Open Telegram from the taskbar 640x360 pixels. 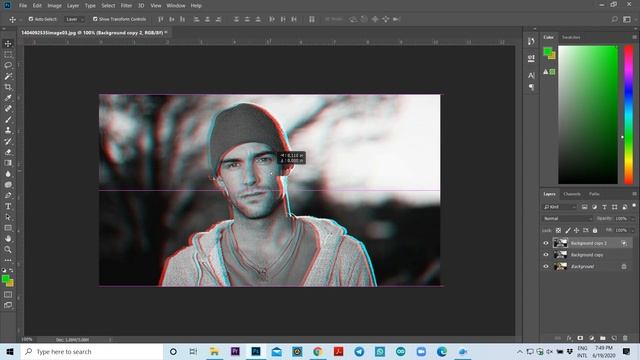coord(359,351)
